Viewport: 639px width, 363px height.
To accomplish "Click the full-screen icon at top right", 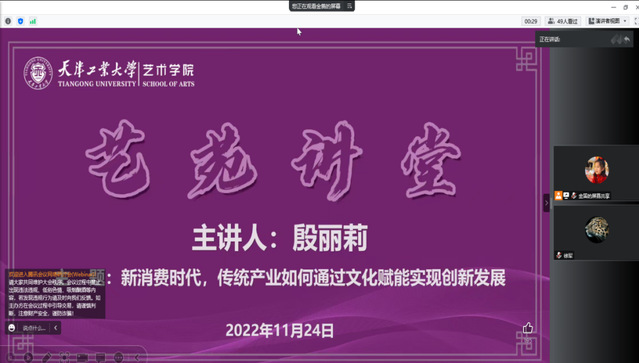I will [636, 21].
